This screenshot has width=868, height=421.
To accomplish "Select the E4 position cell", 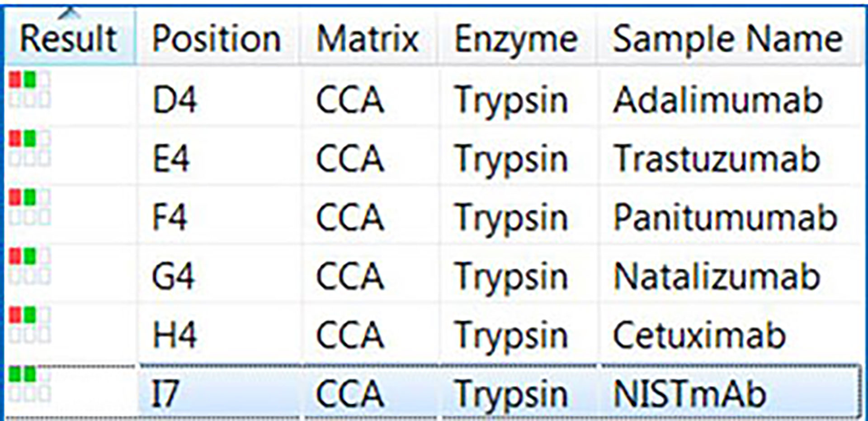I will click(x=219, y=158).
